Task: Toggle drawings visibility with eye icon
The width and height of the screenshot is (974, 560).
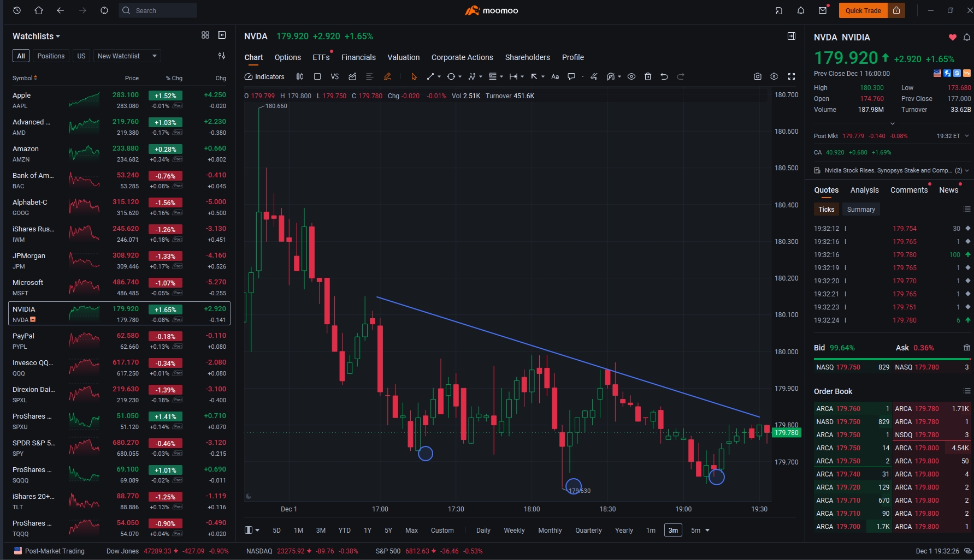Action: pos(631,77)
